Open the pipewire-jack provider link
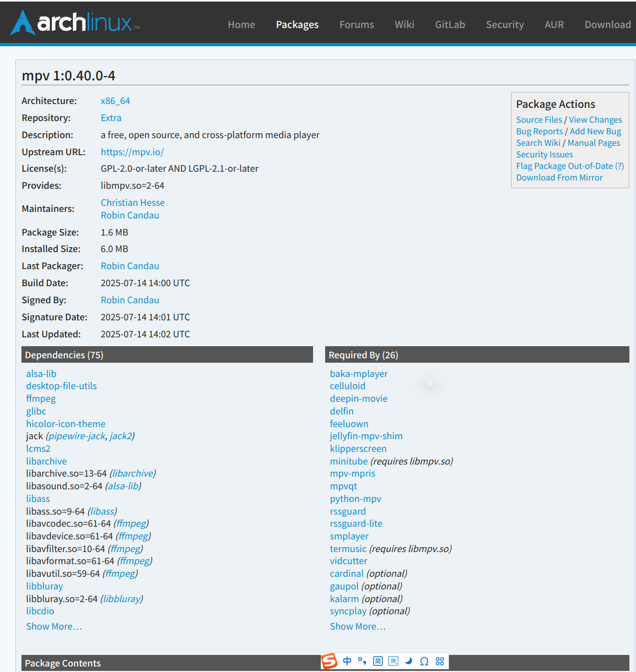 pos(77,436)
